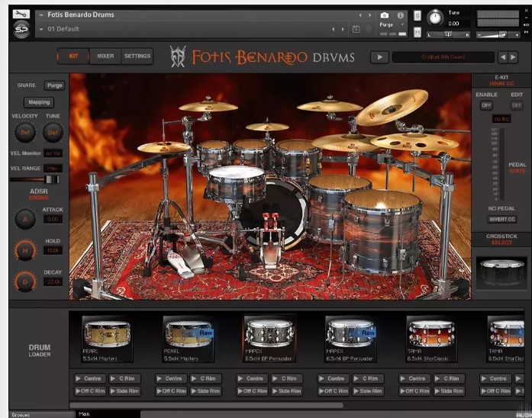Toggle E-Kit ENABLE OFF switch
The height and width of the screenshot is (418, 532).
(x=486, y=105)
